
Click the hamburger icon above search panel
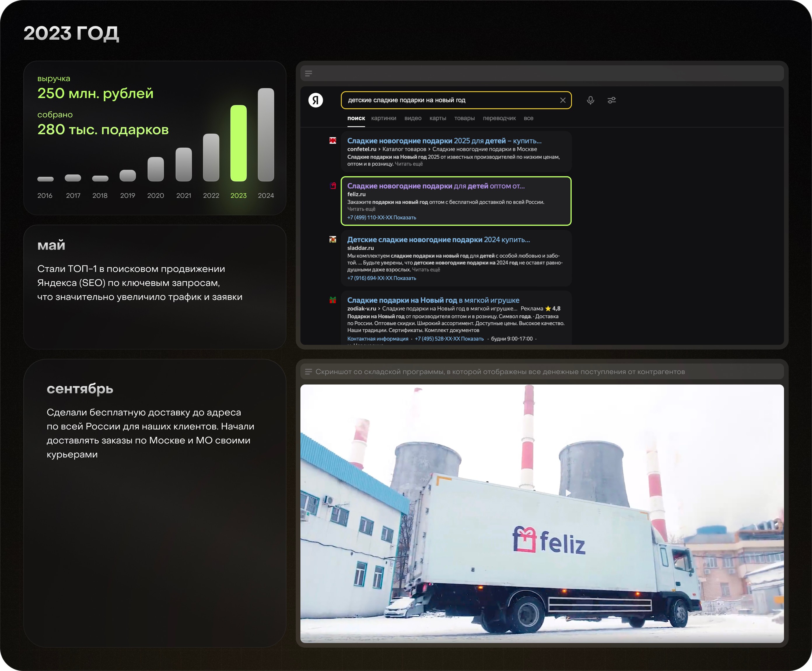308,74
